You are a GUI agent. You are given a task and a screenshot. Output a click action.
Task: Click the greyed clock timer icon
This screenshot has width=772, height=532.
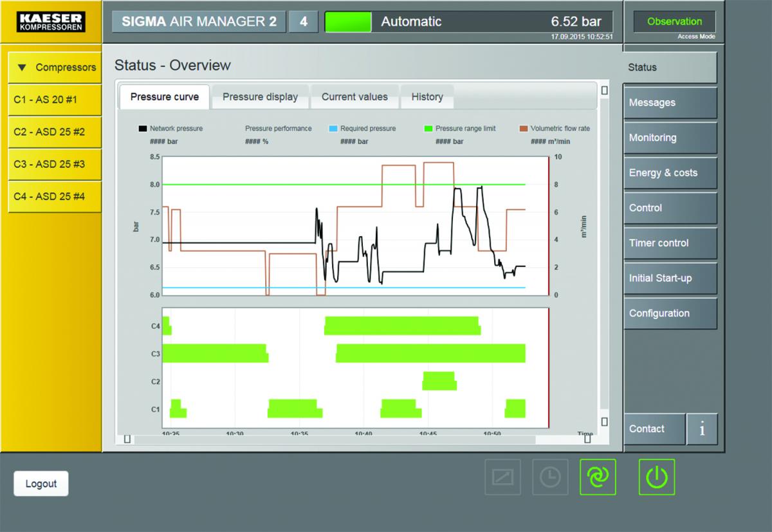coord(550,477)
